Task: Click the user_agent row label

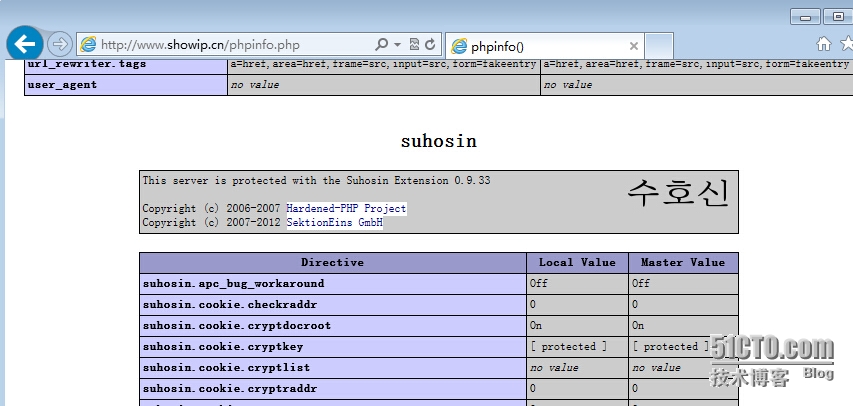Action: pos(126,85)
